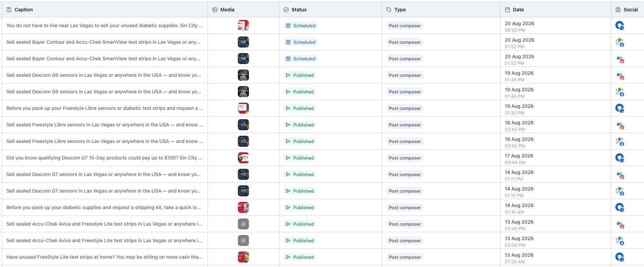Click the calendar icon in Date column header

[507, 10]
